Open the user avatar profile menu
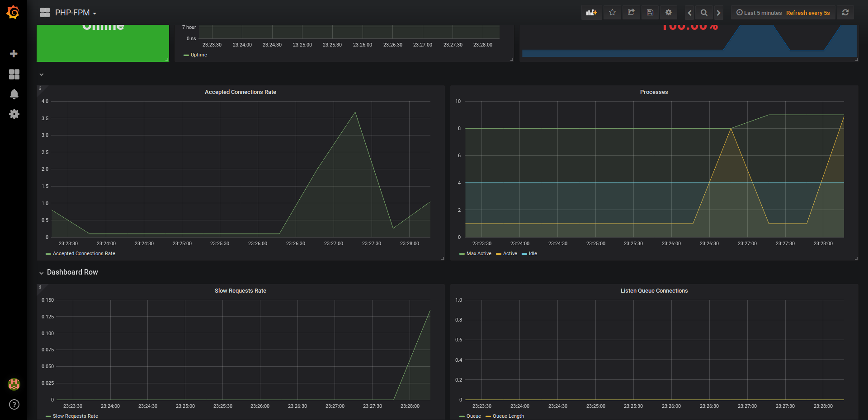Viewport: 868px width, 420px height. pos(14,384)
